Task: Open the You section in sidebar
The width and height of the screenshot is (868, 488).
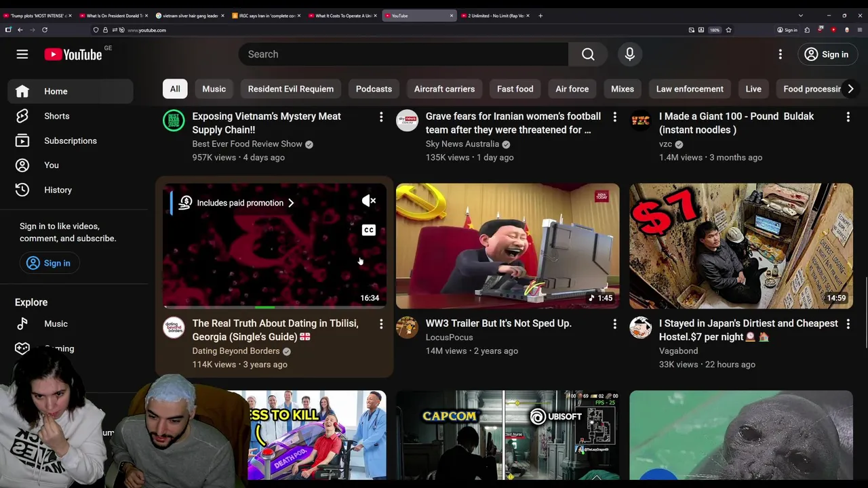Action: tap(71, 165)
